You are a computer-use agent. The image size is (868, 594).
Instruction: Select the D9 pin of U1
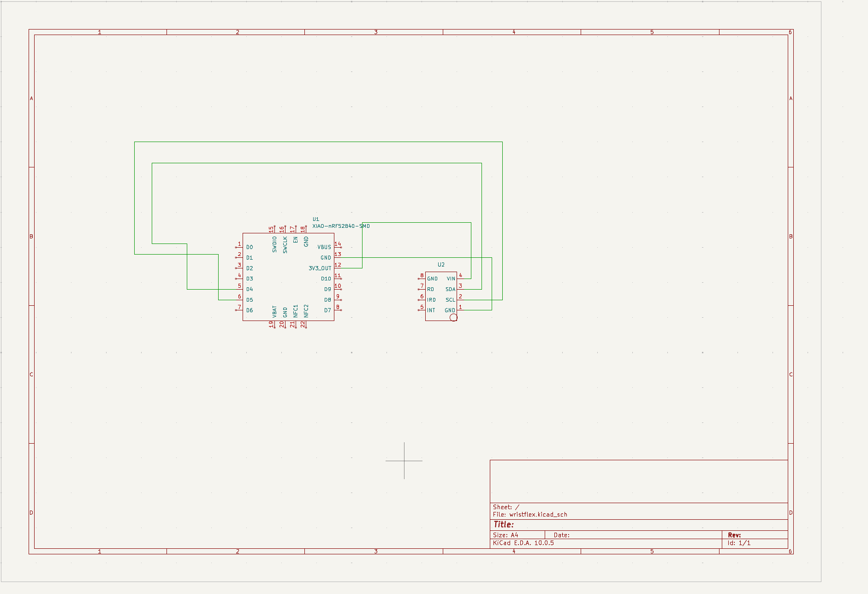[327, 290]
